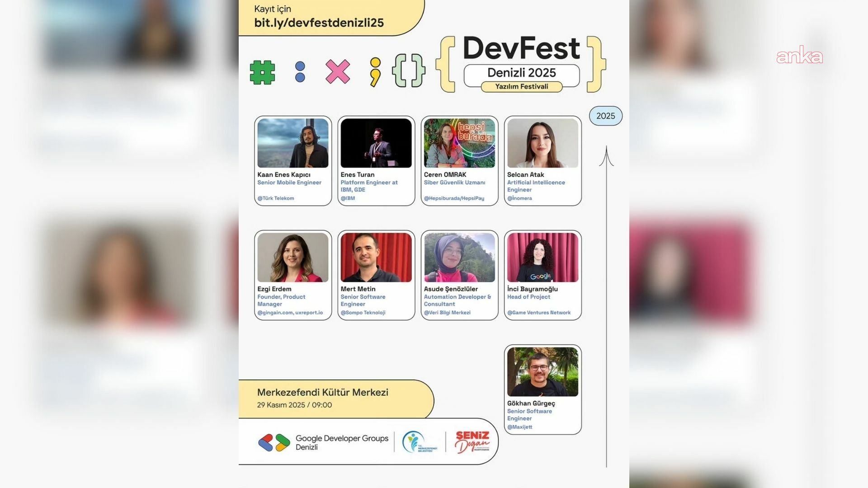Image resolution: width=868 pixels, height=488 pixels.
Task: Click @gingain.com, uxreport.io handle
Action: point(290,313)
